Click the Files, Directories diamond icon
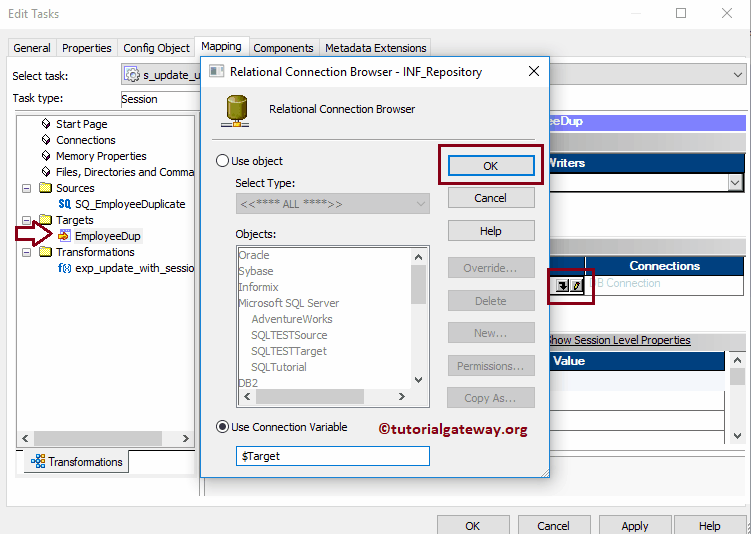Image resolution: width=751 pixels, height=534 pixels. tap(46, 171)
